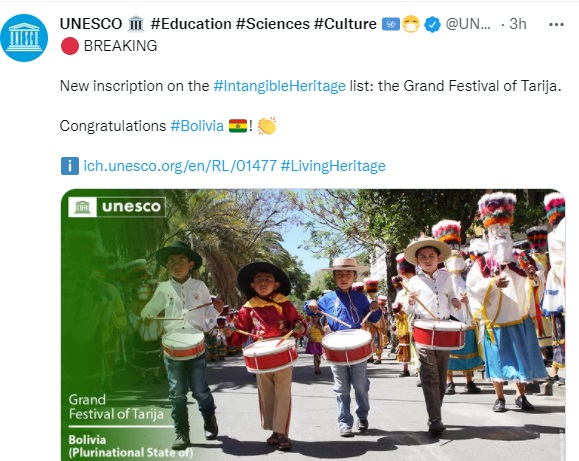The image size is (579, 461).
Task: Follow the #IntangibleHeritage hashtag
Action: [x=280, y=86]
